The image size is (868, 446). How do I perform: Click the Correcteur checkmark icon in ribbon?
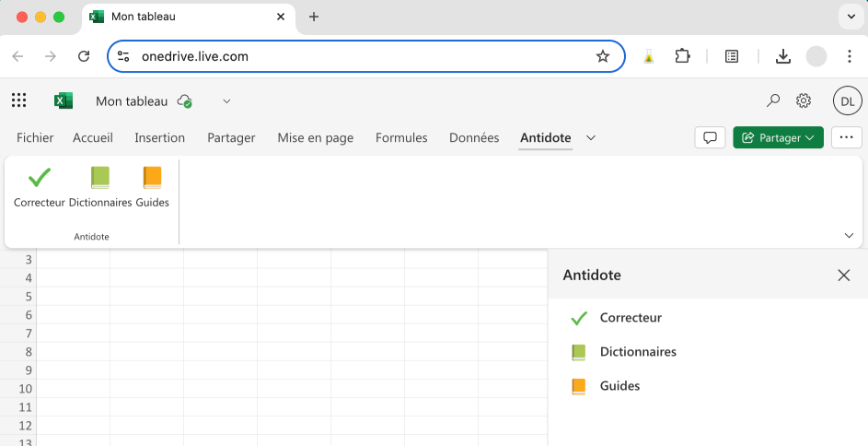point(40,178)
